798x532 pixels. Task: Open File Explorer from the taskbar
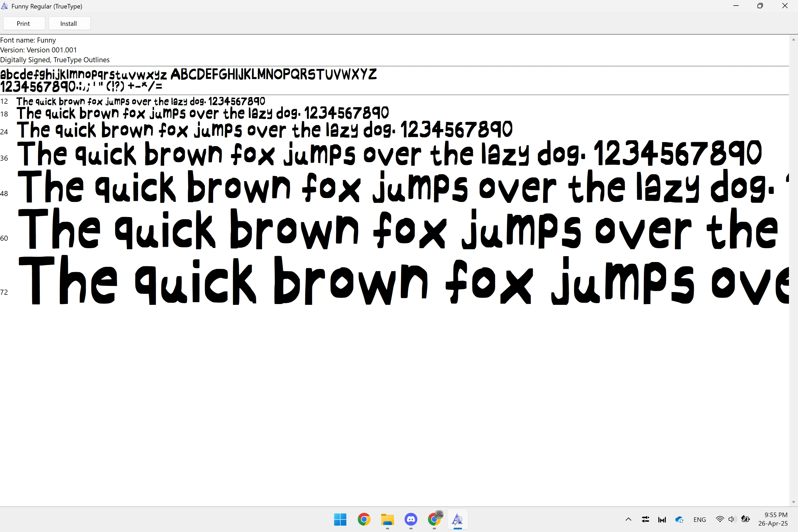(x=388, y=519)
